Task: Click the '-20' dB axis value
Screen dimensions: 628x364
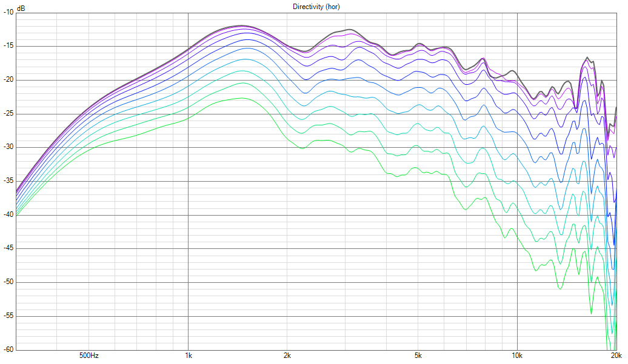Action: click(8, 79)
